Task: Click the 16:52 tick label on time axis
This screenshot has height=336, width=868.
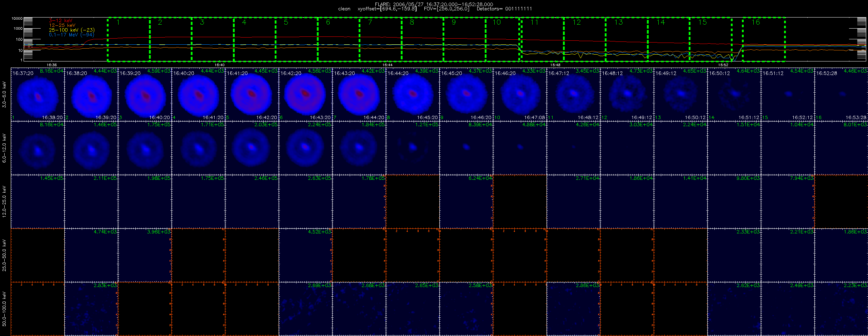Action: (x=723, y=65)
